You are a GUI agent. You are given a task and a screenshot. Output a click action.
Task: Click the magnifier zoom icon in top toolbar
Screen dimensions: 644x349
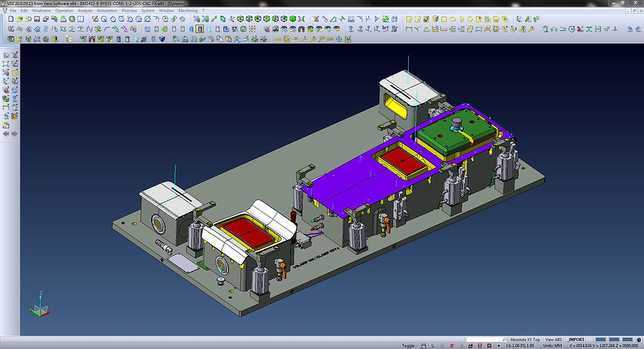(72, 19)
